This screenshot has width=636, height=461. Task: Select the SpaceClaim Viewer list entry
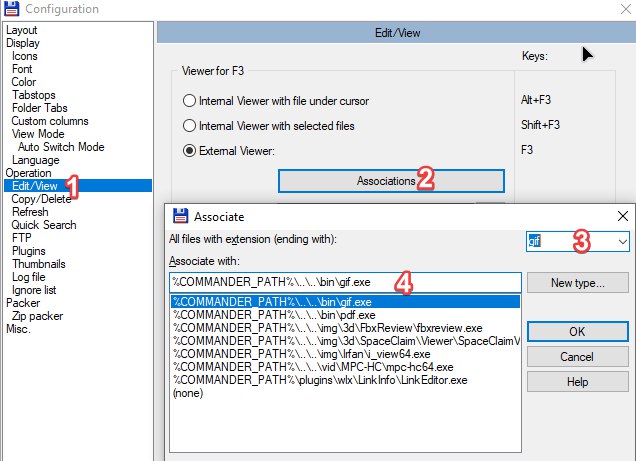345,341
